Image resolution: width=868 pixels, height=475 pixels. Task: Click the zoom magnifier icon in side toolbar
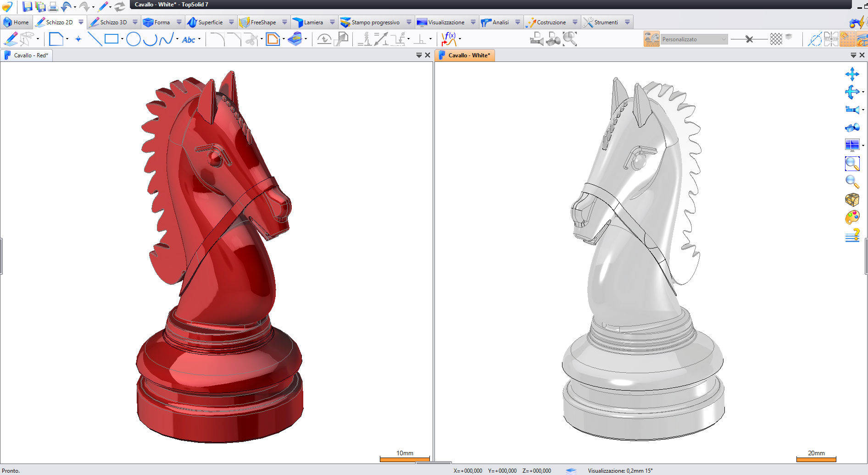(x=852, y=182)
